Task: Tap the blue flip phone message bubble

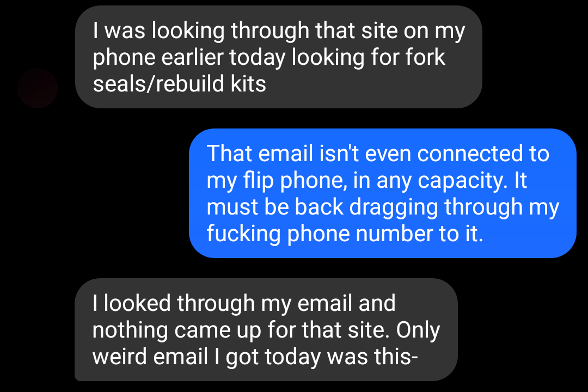Action: coord(383,193)
